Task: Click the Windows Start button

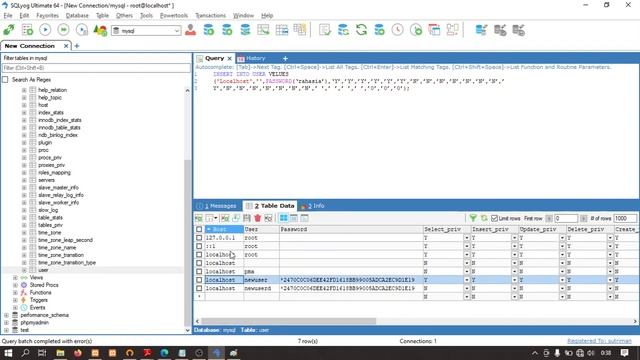Action: pyautogui.click(x=8, y=353)
